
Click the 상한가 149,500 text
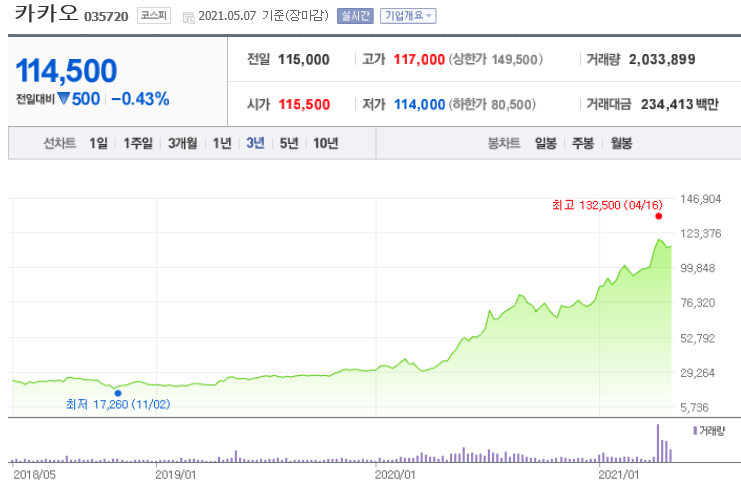click(x=496, y=60)
